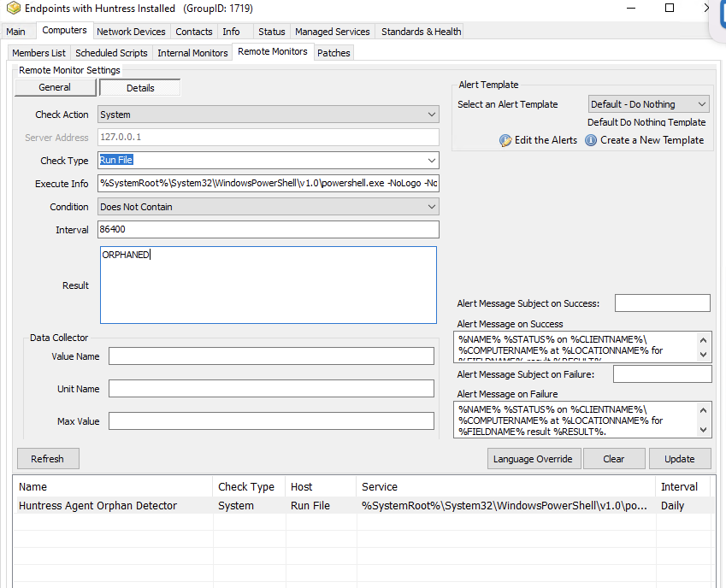Open the Patches subtab
This screenshot has width=726, height=588.
333,53
